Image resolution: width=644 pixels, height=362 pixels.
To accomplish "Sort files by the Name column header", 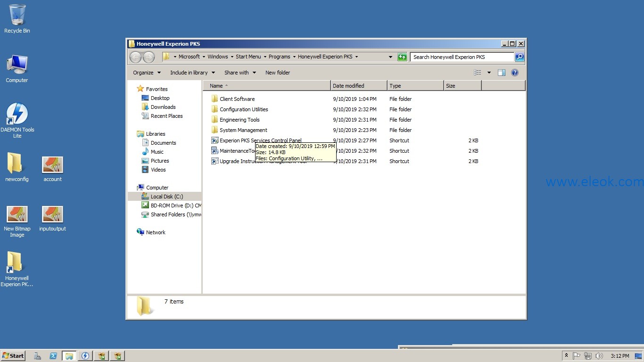I will click(267, 86).
